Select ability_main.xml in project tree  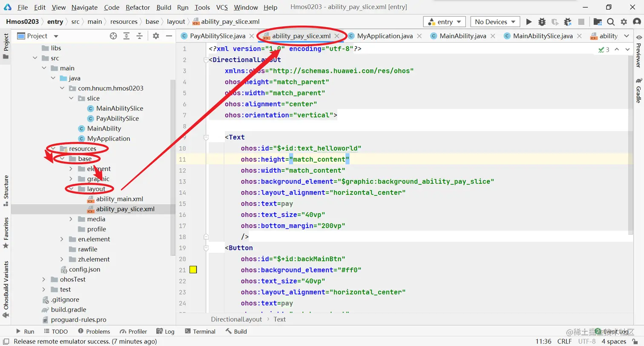119,199
